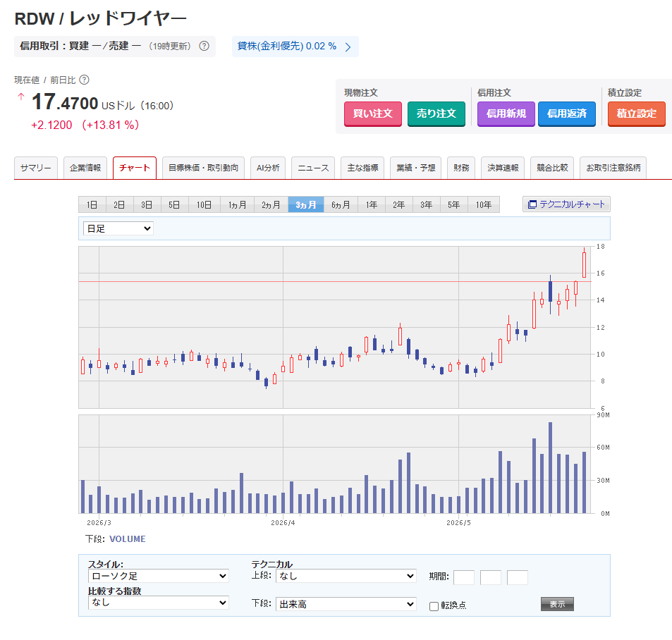Open the 比較する指数 dropdown
This screenshot has width=672, height=640.
pos(159,603)
